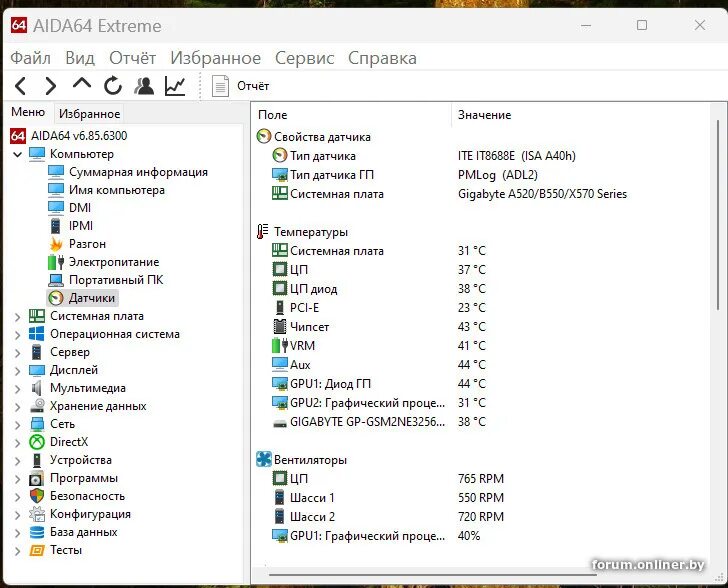
Task: Maximize the AIDA64 Extreme window
Action: (642, 25)
